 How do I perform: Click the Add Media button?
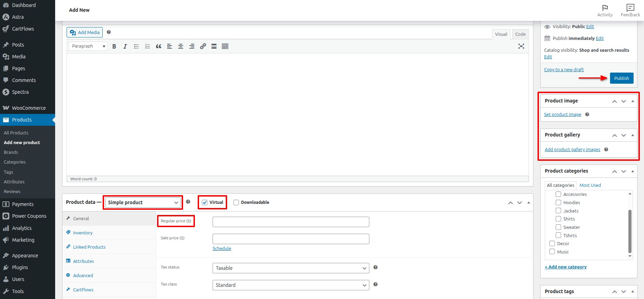pyautogui.click(x=85, y=32)
